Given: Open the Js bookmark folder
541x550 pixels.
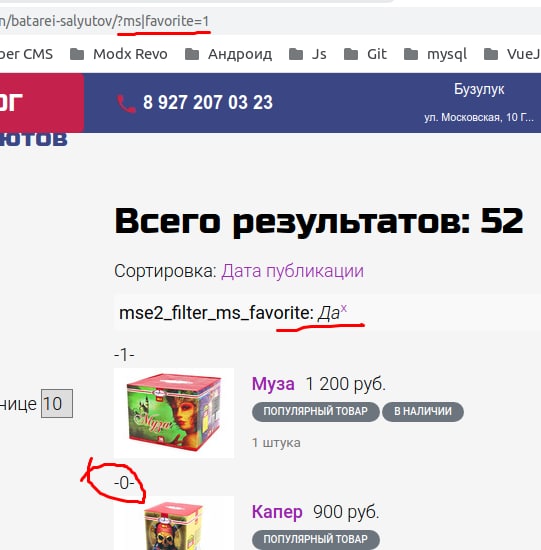Looking at the screenshot, I should click(x=307, y=54).
